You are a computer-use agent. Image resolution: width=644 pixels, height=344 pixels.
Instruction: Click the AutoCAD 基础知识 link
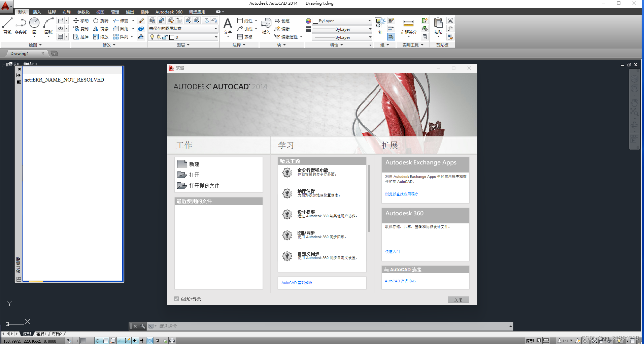(297, 283)
